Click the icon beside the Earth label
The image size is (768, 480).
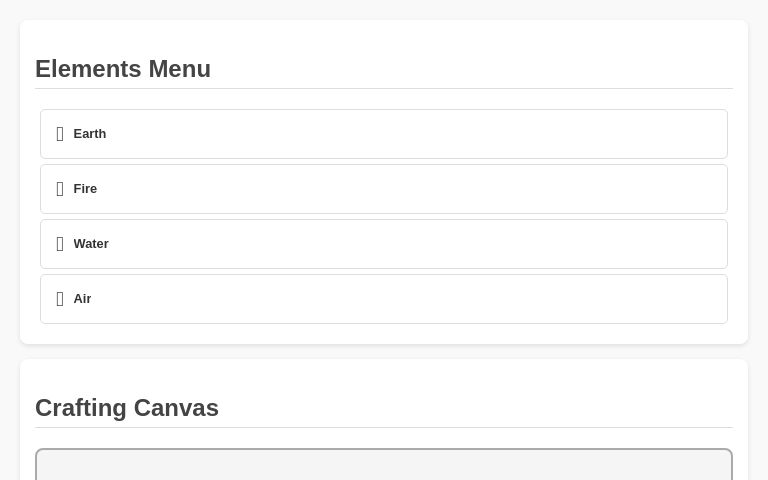pyautogui.click(x=60, y=134)
